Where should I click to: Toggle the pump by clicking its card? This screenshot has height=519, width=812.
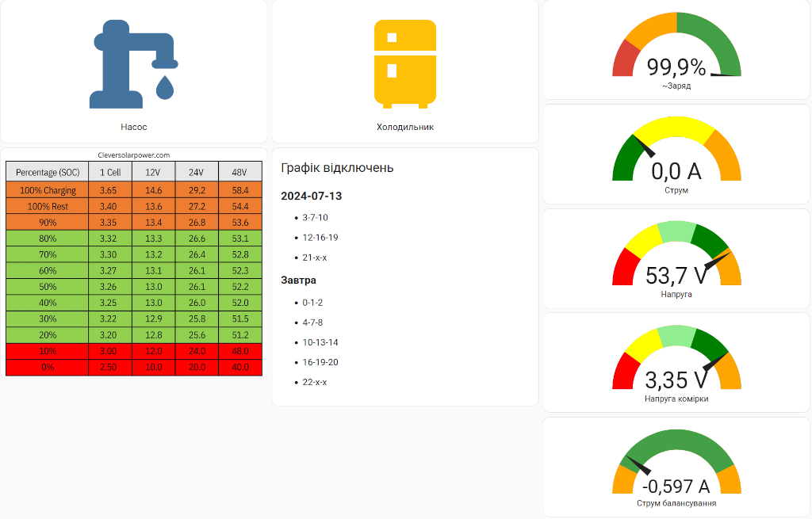[135, 71]
